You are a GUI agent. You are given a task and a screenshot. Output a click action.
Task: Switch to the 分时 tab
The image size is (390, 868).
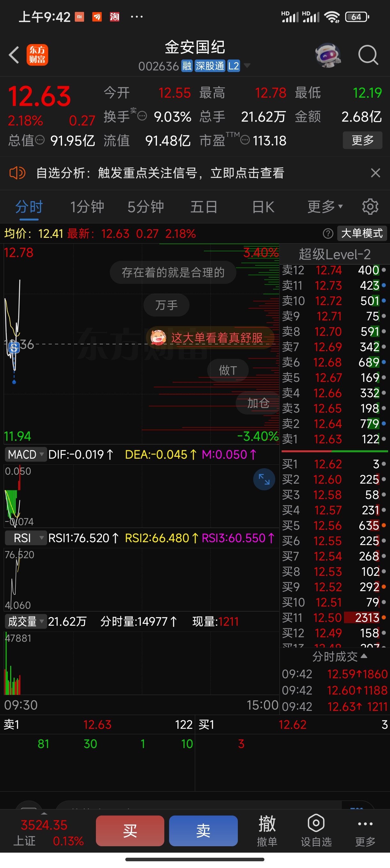(29, 207)
